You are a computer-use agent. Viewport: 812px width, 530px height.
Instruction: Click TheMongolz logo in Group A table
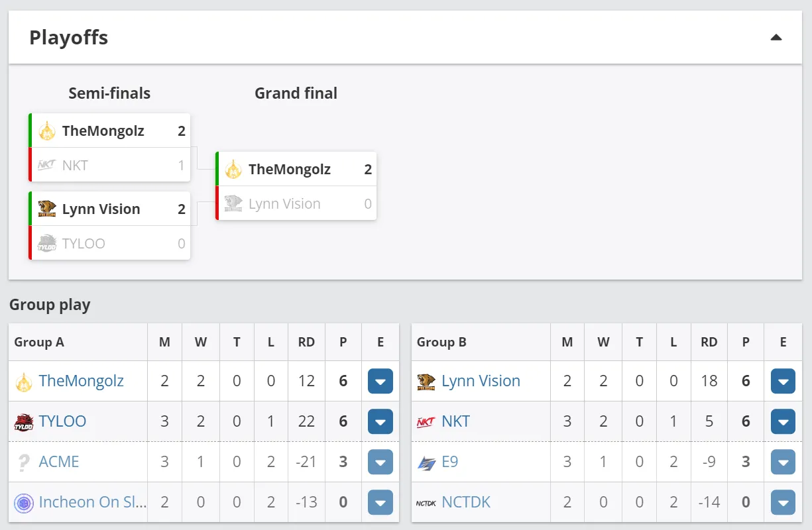point(24,382)
